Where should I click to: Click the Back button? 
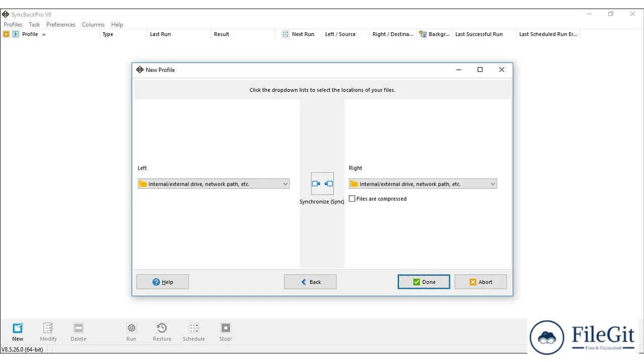click(x=310, y=282)
